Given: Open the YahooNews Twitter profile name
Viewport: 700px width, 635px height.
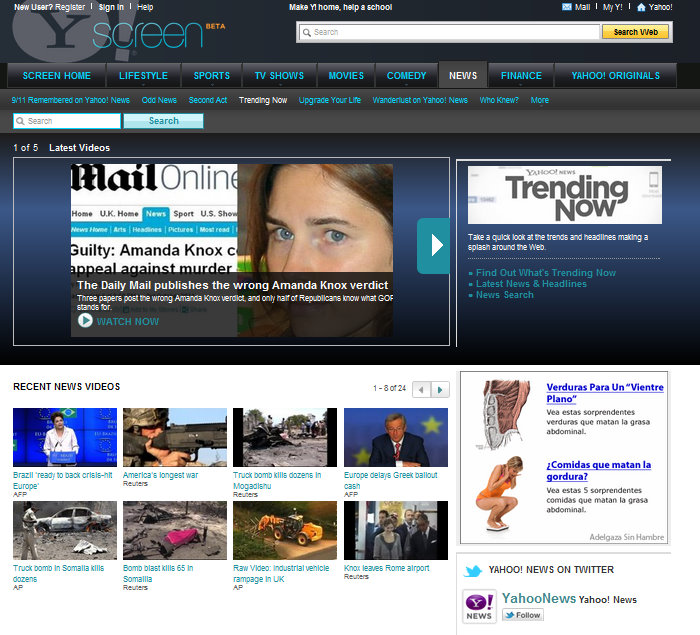Looking at the screenshot, I should (539, 598).
